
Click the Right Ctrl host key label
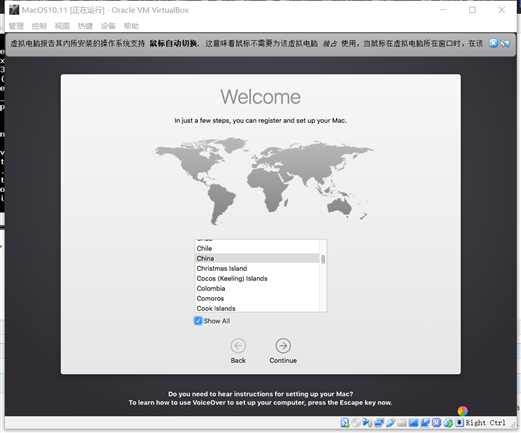pyautogui.click(x=485, y=423)
